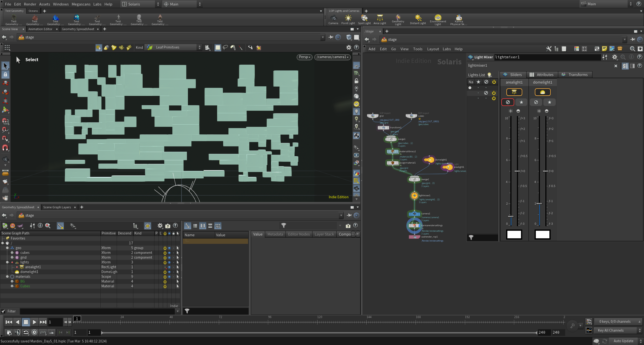
Task: Toggle solo star for arealight1
Action: (521, 102)
